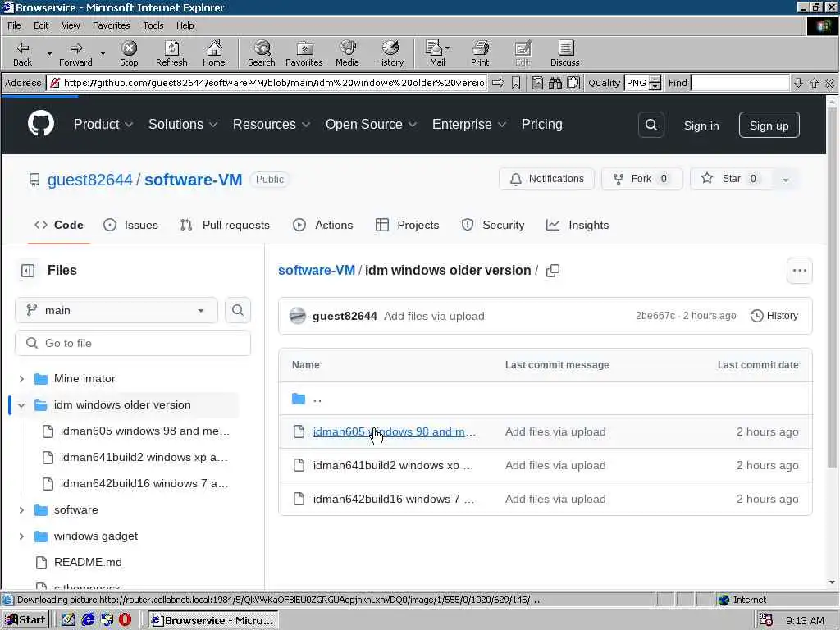
Task: Switch to the Projects tab
Action: pyautogui.click(x=407, y=225)
